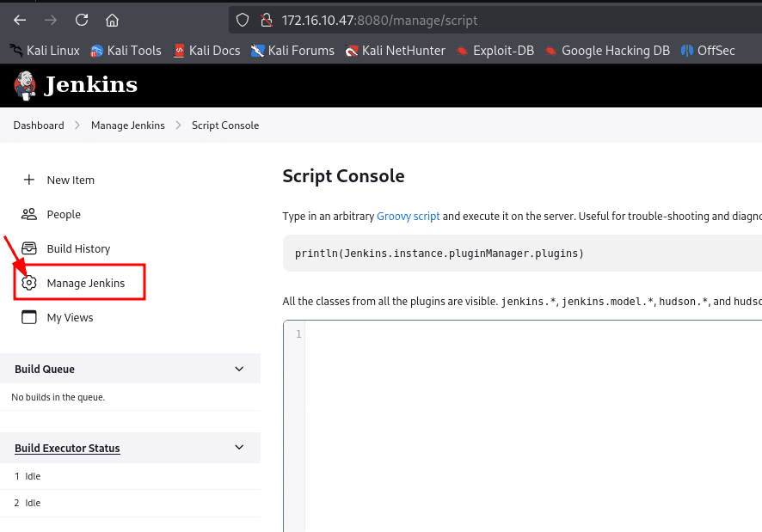Screen dimensions: 762x532
Task: Open the Groovy script link
Action: click(408, 217)
